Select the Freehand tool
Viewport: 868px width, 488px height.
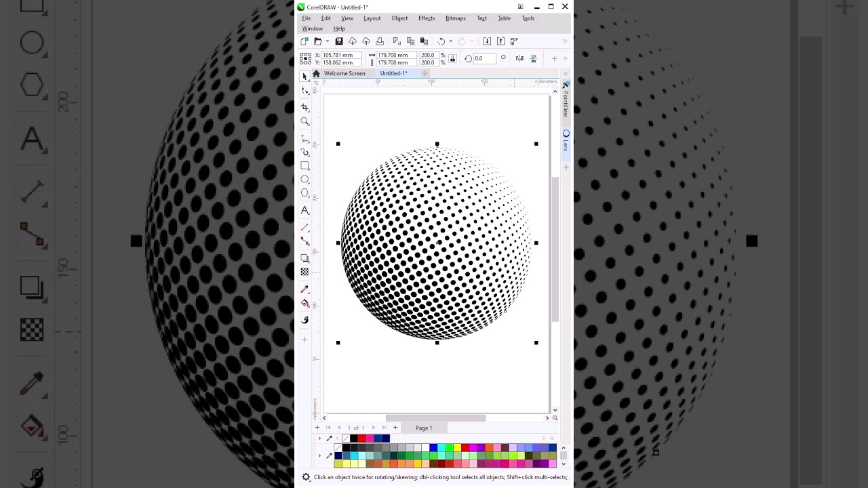click(x=304, y=138)
